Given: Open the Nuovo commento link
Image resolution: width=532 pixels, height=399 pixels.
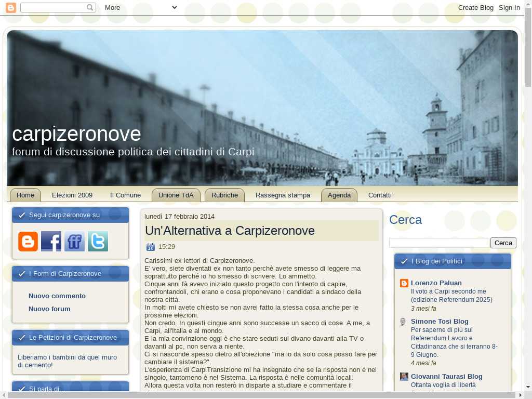Looking at the screenshot, I should click(x=57, y=296).
